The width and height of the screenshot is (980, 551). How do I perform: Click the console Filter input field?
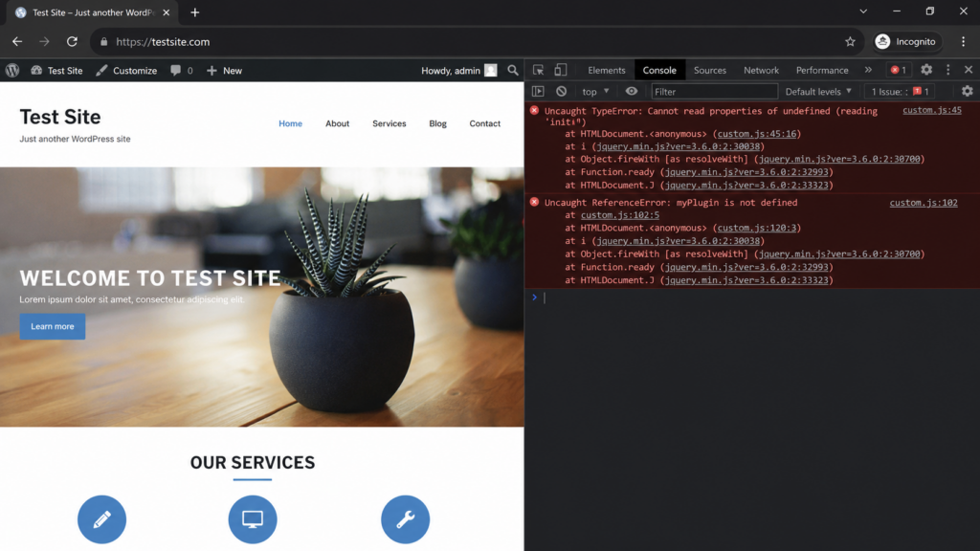pyautogui.click(x=714, y=91)
